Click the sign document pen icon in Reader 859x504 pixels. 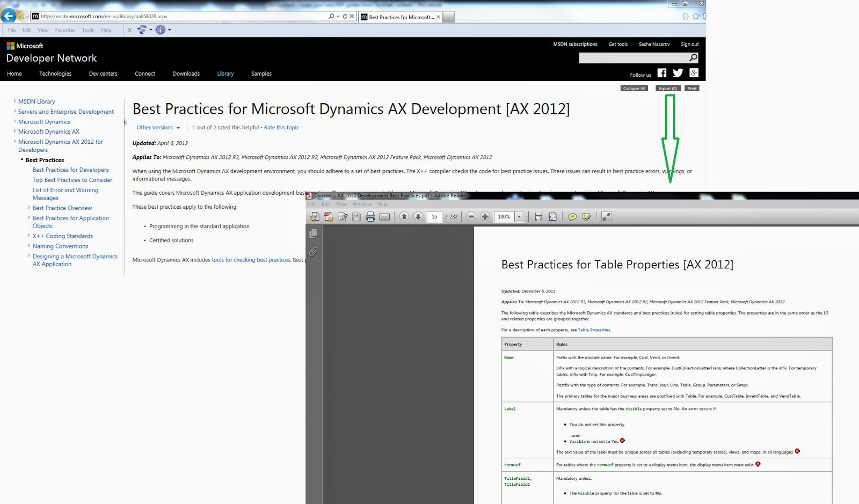click(343, 217)
